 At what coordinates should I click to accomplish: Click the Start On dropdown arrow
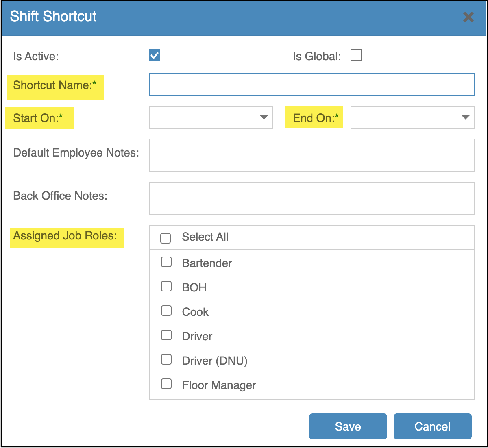[x=264, y=117]
